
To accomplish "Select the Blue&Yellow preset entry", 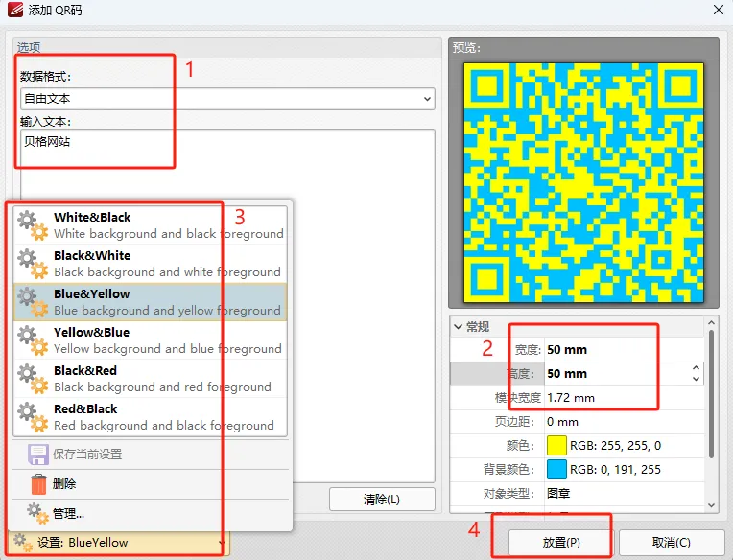I will coord(150,302).
